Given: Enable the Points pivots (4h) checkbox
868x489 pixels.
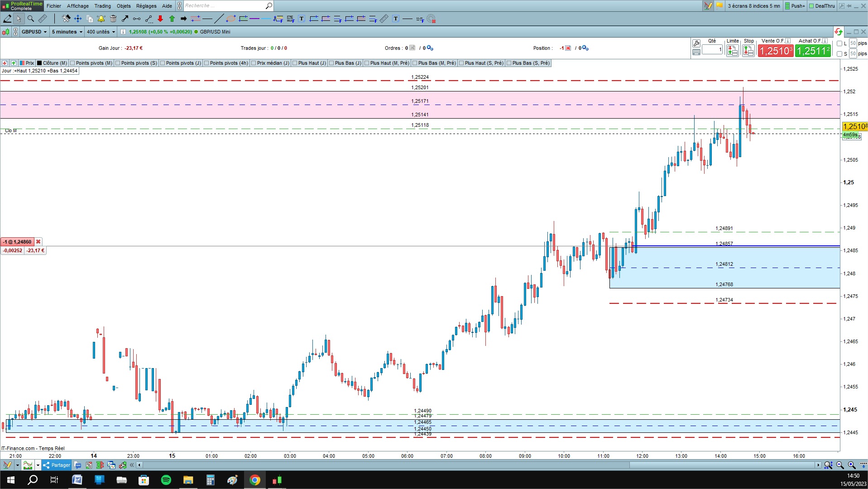Looking at the screenshot, I should tap(206, 63).
